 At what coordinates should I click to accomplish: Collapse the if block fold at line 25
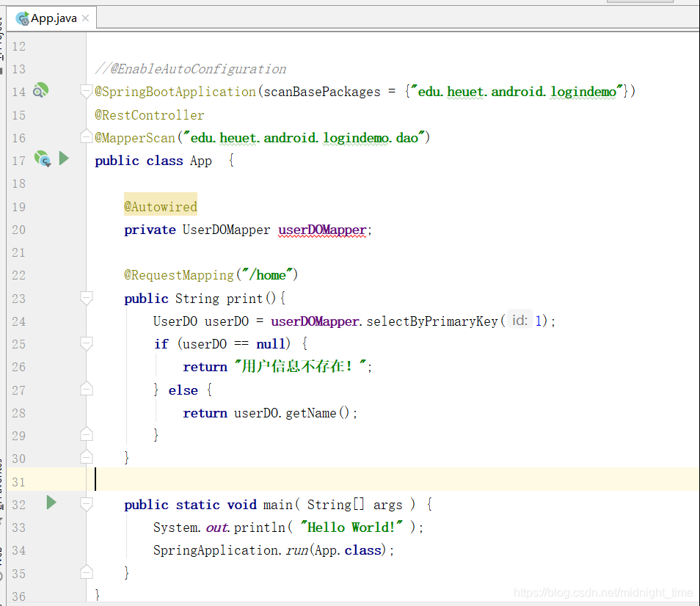click(86, 343)
